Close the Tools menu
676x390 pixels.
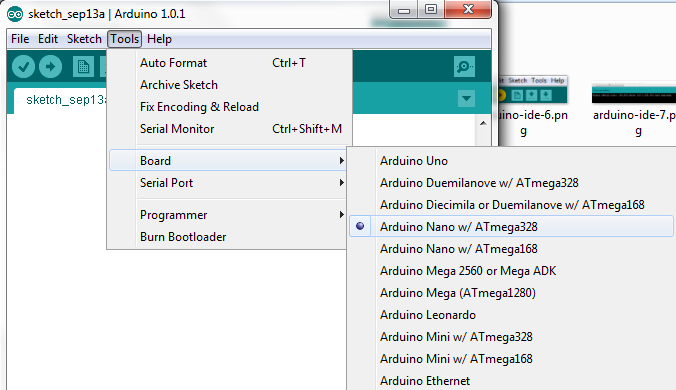pyautogui.click(x=125, y=39)
